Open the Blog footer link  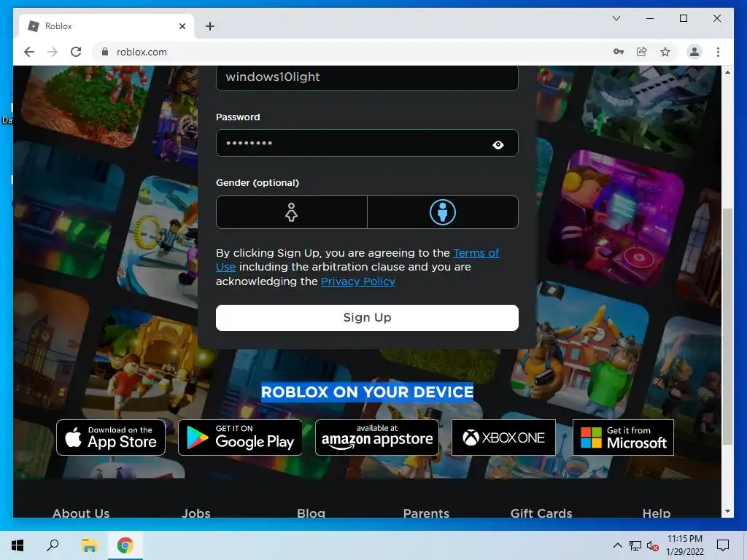[x=311, y=513]
